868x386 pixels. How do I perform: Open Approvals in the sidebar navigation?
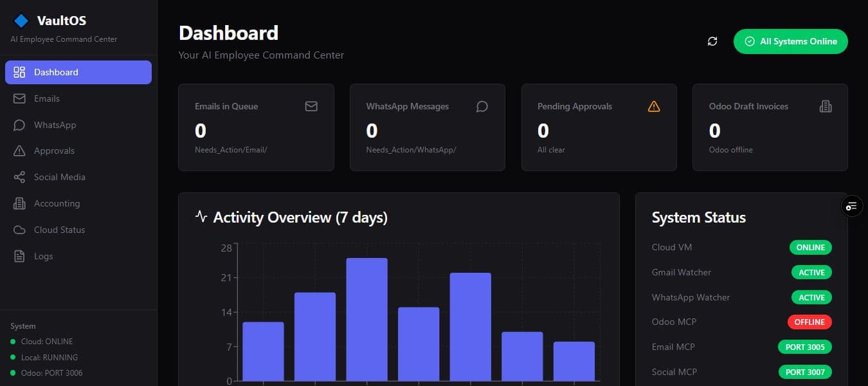tap(54, 151)
